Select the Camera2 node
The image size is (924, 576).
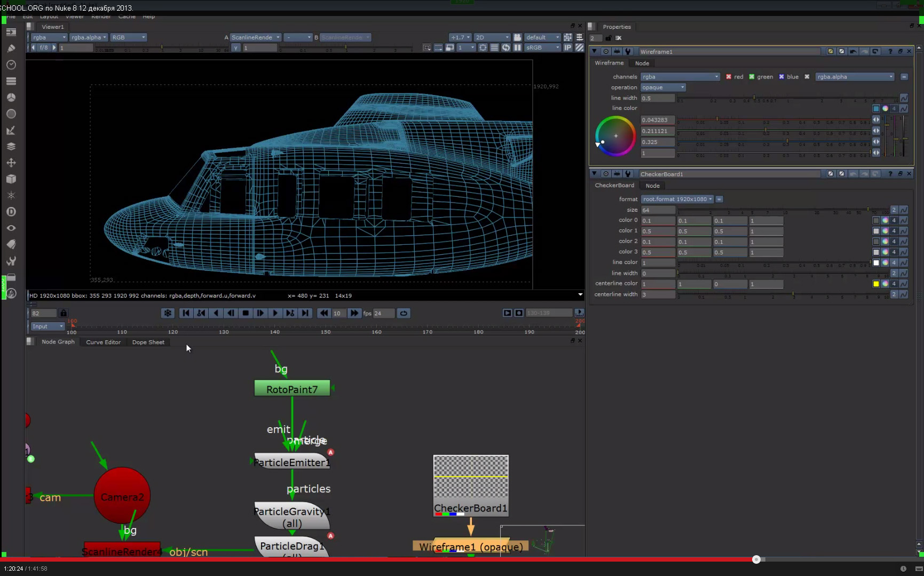click(x=122, y=497)
